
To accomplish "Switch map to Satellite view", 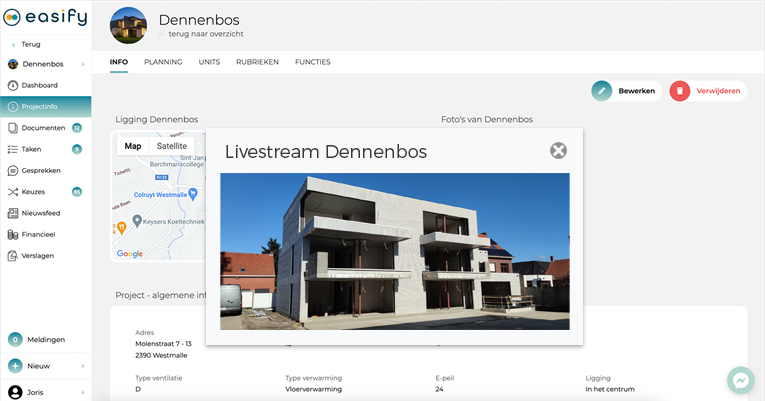I will [171, 146].
